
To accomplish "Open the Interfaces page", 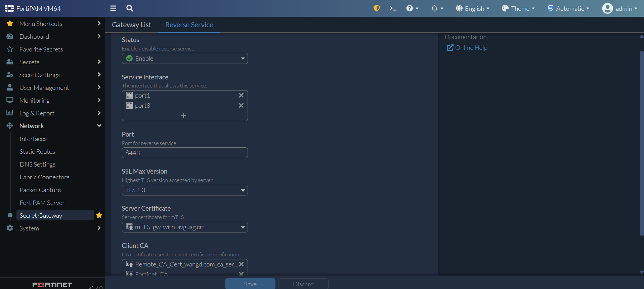I will coord(33,139).
